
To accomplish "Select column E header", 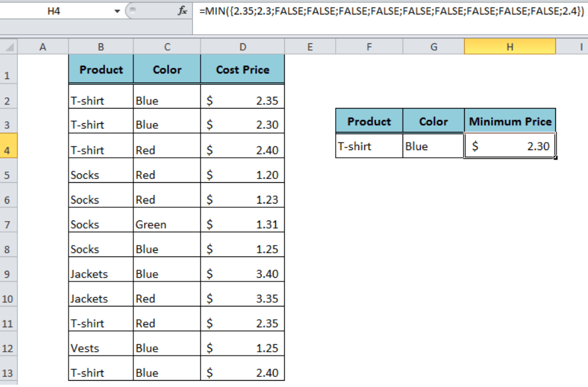I will pos(310,47).
